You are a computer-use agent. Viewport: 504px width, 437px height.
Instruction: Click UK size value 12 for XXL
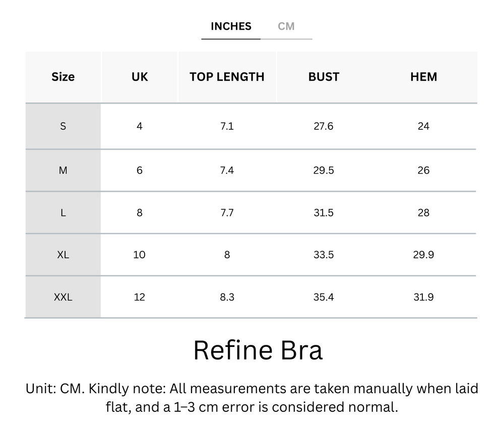pyautogui.click(x=140, y=297)
